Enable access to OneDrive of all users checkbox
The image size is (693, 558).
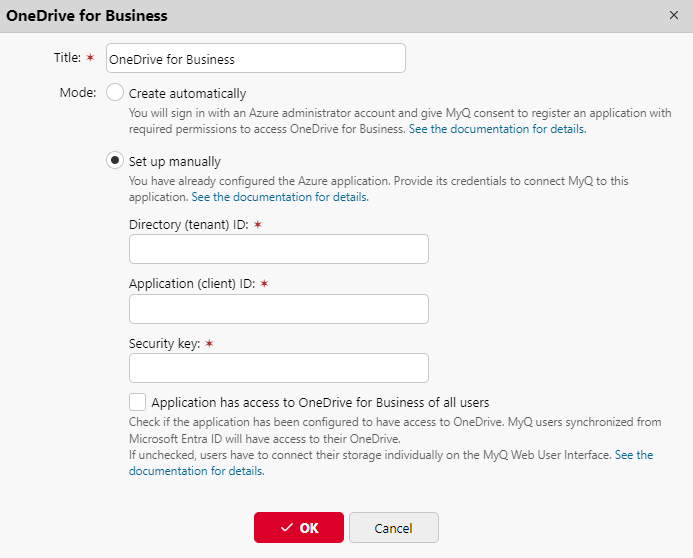pyautogui.click(x=138, y=402)
